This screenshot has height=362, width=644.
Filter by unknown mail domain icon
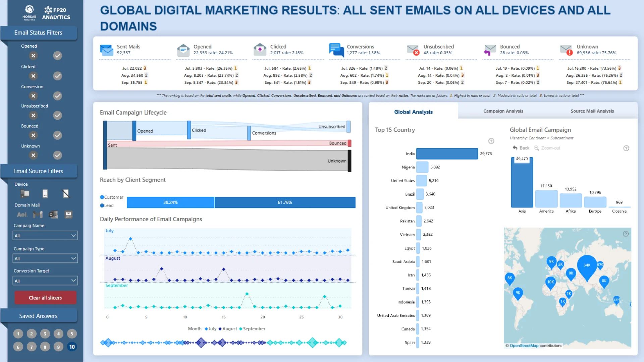[68, 215]
